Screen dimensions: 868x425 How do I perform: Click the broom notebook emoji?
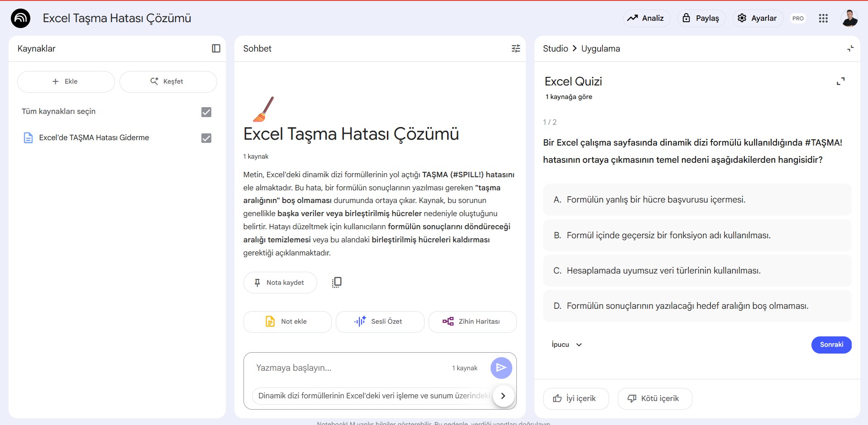tap(264, 109)
